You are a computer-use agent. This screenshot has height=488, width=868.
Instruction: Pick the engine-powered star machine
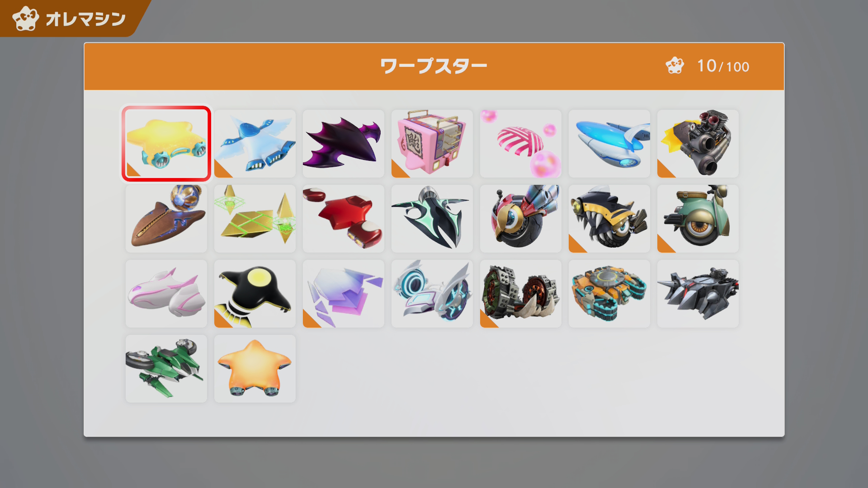click(698, 144)
